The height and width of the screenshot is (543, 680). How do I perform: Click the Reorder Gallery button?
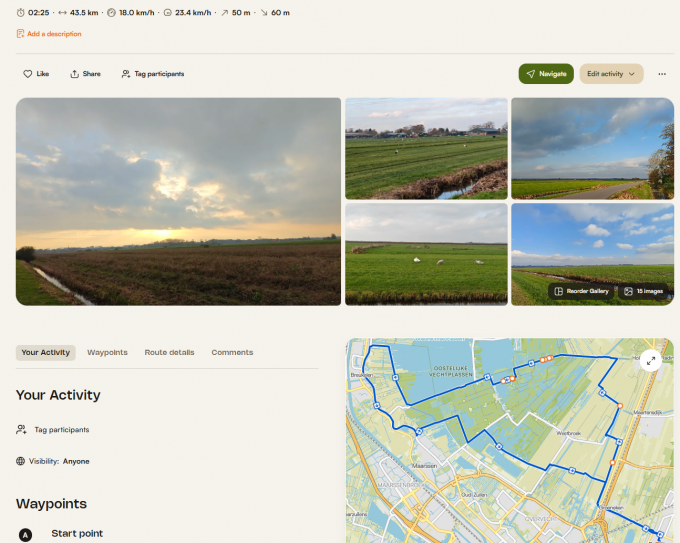pyautogui.click(x=581, y=291)
